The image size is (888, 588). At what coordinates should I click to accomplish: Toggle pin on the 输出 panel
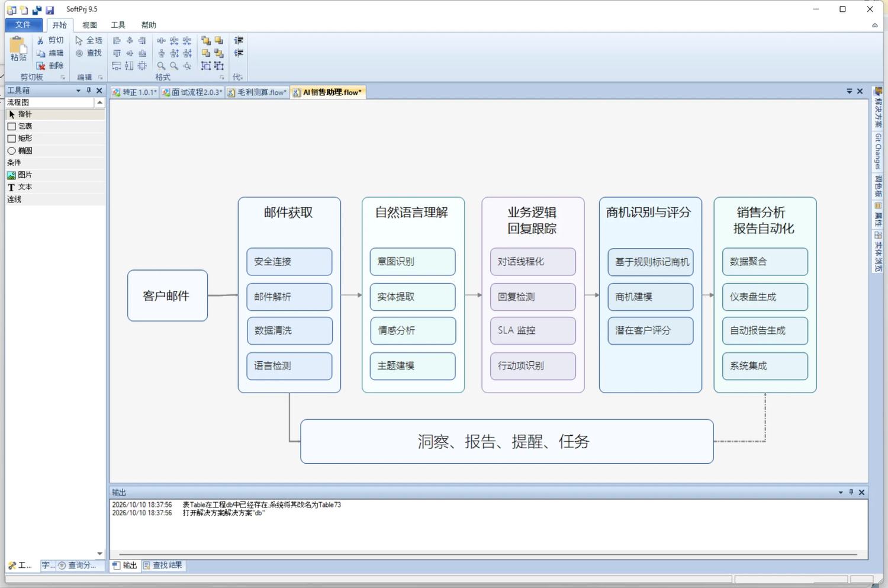[851, 492]
